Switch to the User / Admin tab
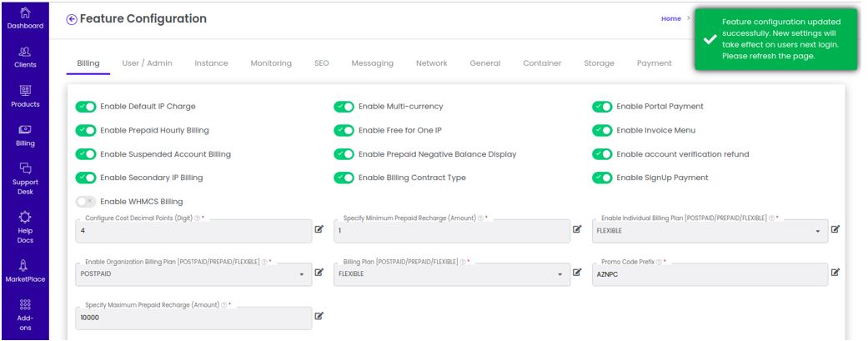 click(x=148, y=63)
